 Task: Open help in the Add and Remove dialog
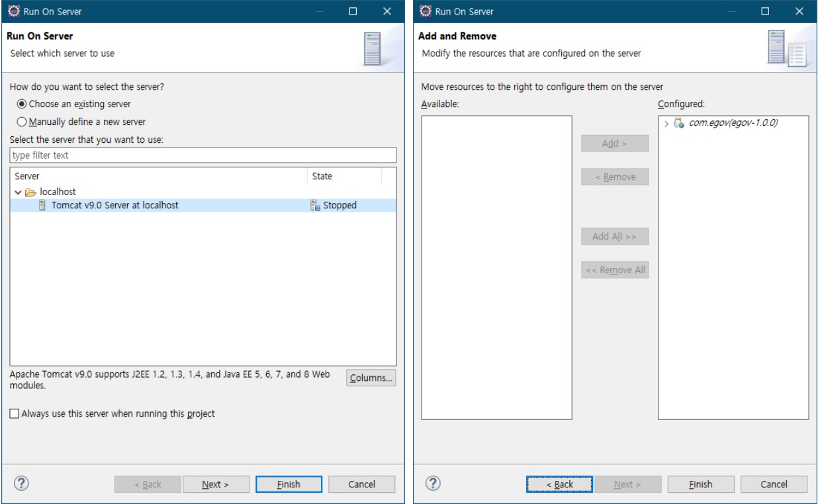coord(433,483)
